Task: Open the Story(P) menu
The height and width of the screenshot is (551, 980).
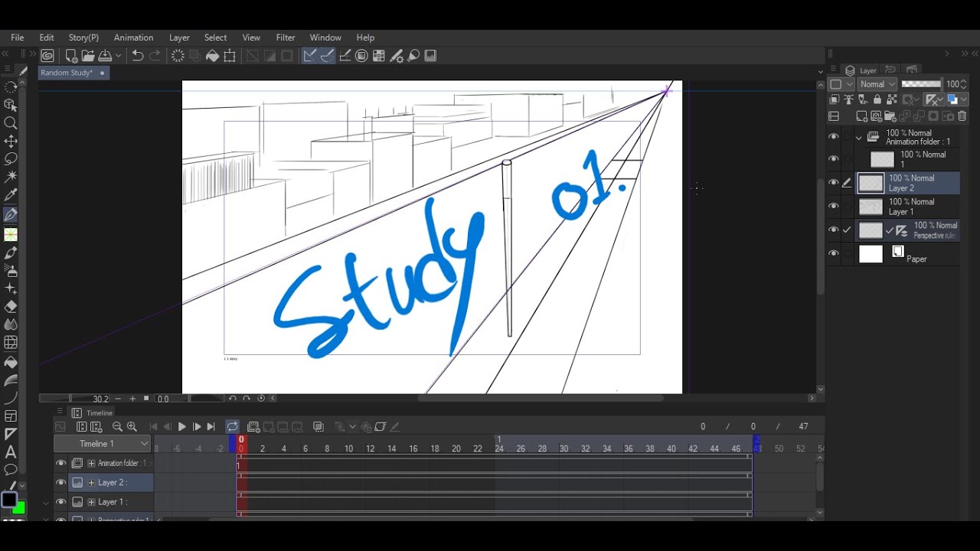Action: click(x=83, y=37)
